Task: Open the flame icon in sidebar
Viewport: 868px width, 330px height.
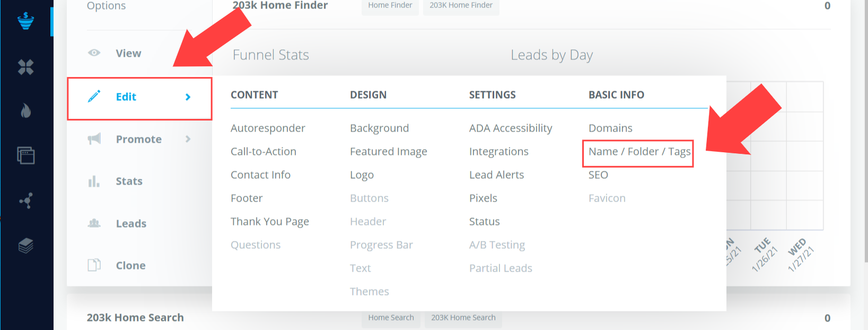Action: 25,110
